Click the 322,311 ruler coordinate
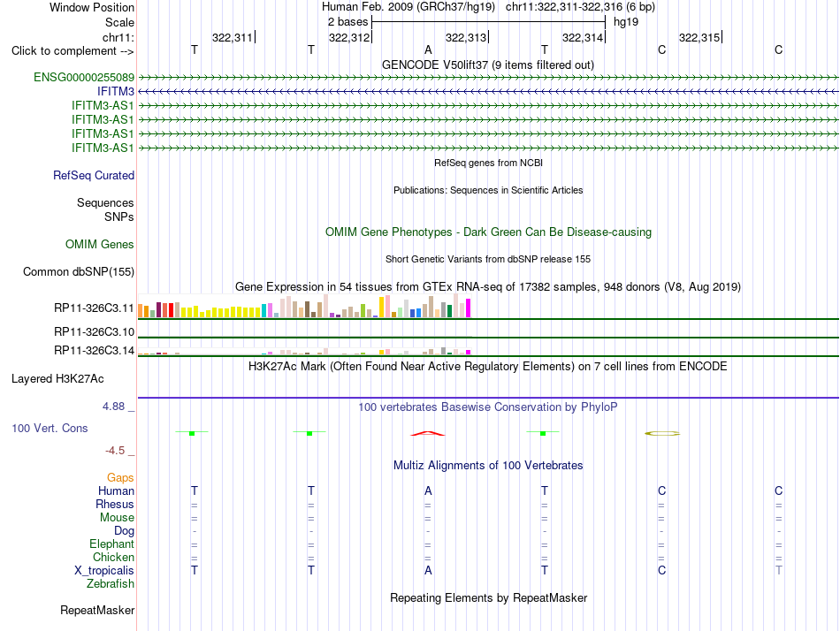 [232, 37]
